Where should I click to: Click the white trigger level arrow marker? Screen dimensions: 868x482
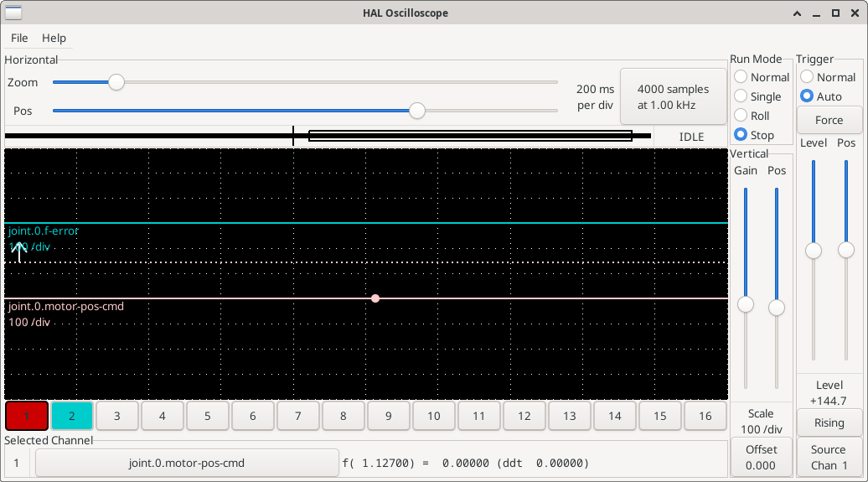(x=19, y=251)
